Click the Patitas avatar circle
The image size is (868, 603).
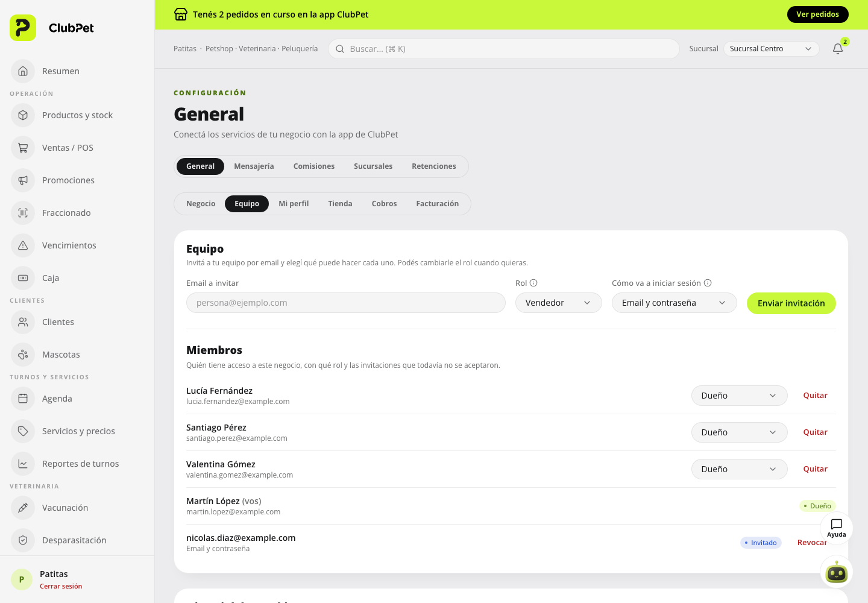22,579
